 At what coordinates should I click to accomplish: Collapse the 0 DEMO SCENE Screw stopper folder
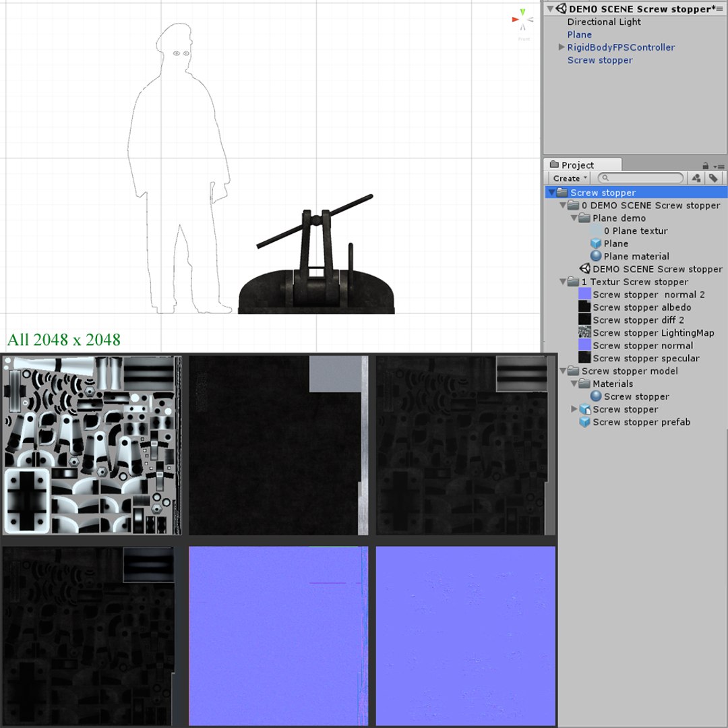[x=563, y=205]
